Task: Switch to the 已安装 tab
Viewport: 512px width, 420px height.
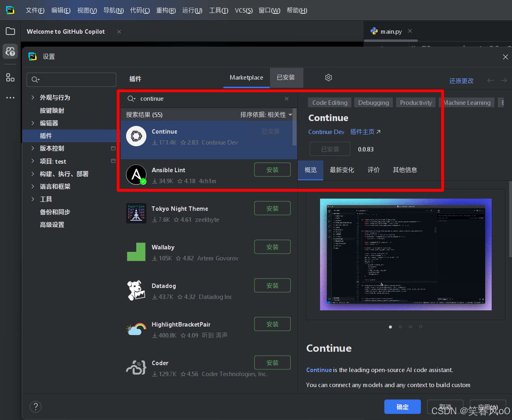Action: pos(286,78)
